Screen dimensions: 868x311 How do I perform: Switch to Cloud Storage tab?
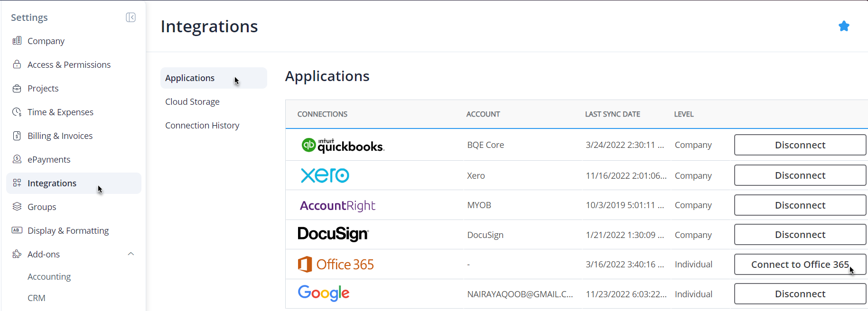(192, 101)
